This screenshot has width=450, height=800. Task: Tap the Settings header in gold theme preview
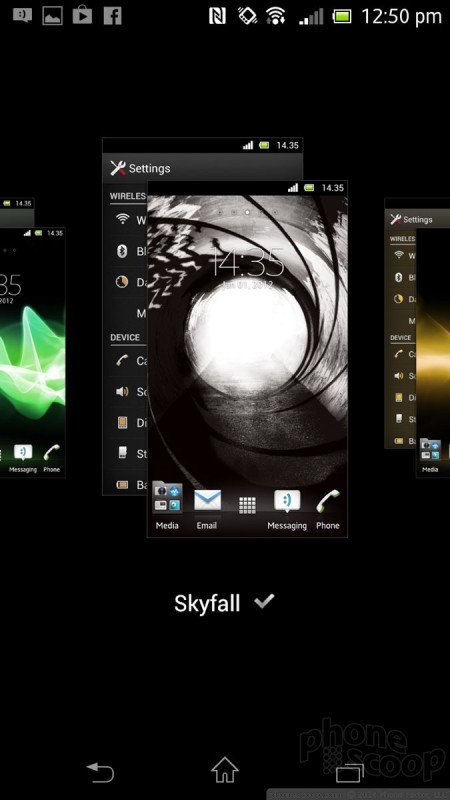pyautogui.click(x=418, y=219)
